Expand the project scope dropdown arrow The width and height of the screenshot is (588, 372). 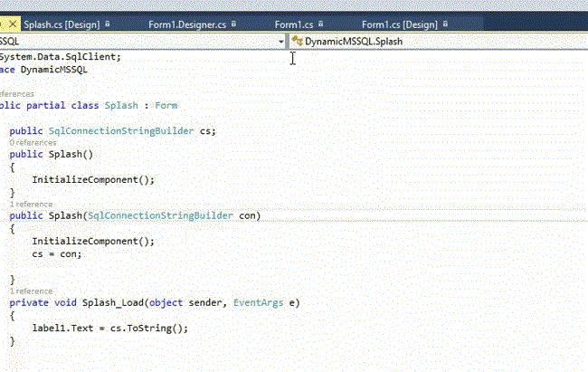(x=280, y=42)
